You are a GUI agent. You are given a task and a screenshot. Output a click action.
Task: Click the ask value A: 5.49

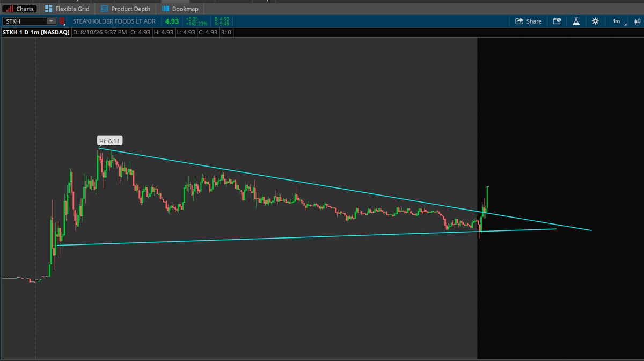pyautogui.click(x=222, y=24)
